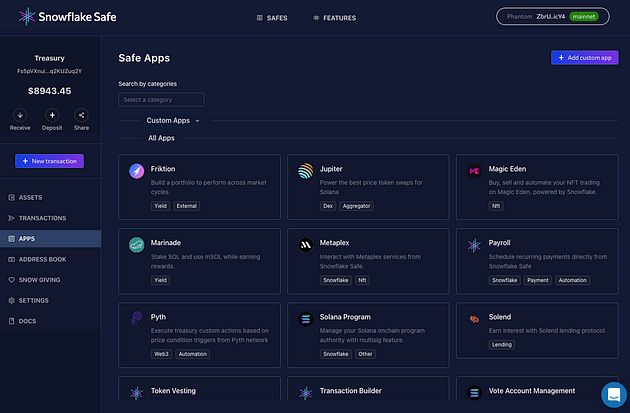Click the New transaction button
The width and height of the screenshot is (630, 413).
pos(49,161)
